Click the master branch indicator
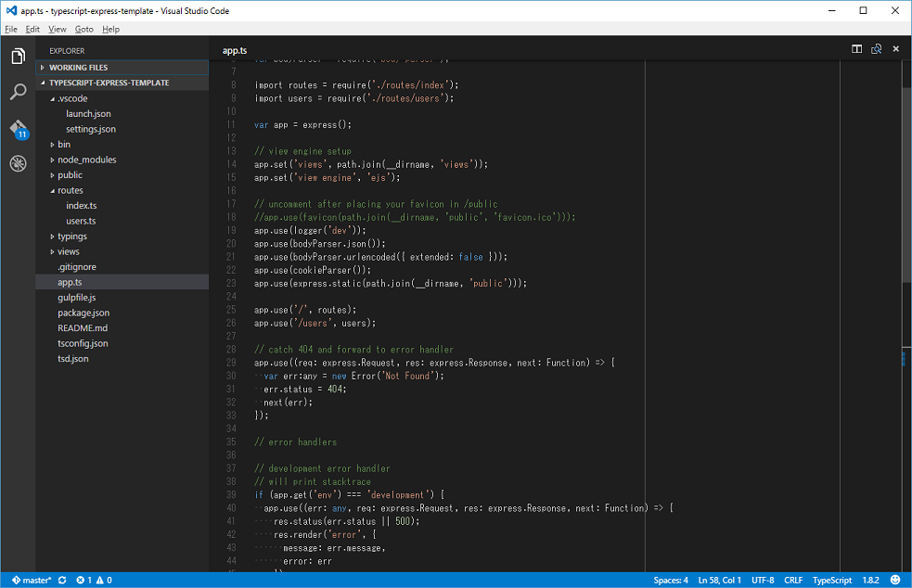Viewport: 912px width, 588px height. coord(32,580)
